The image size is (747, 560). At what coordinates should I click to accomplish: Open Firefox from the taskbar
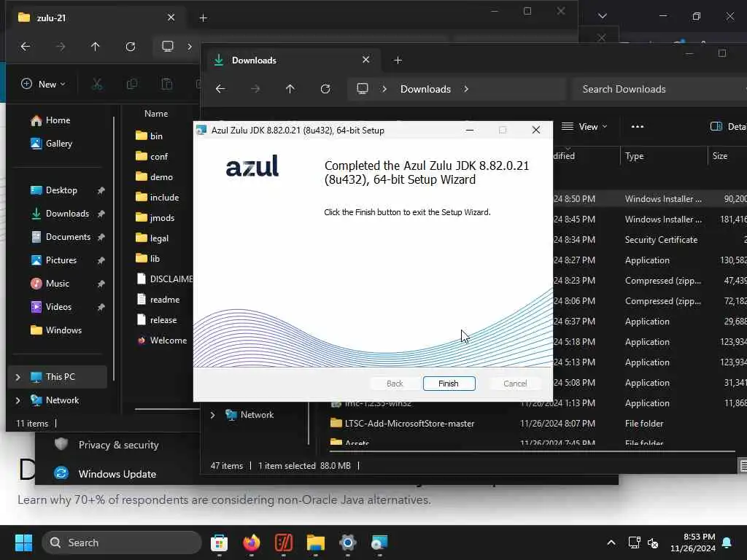252,542
